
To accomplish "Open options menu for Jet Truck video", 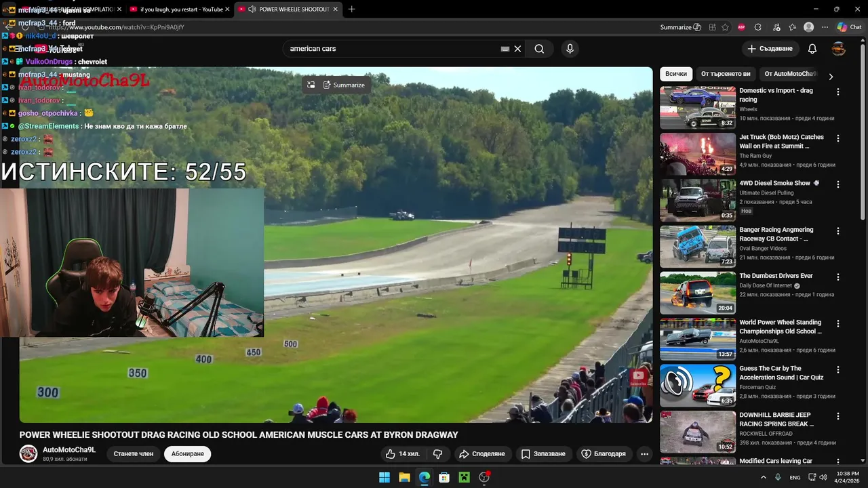I will [x=838, y=138].
